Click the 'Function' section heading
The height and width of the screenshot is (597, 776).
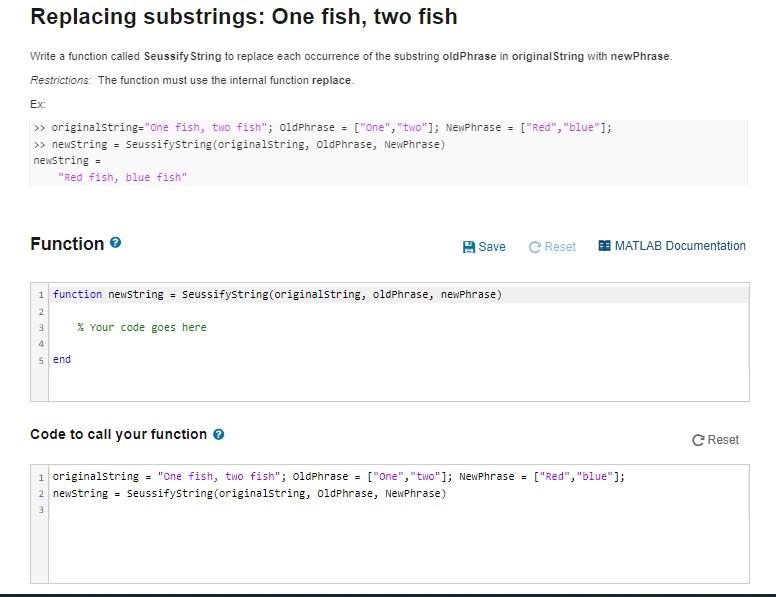[67, 244]
